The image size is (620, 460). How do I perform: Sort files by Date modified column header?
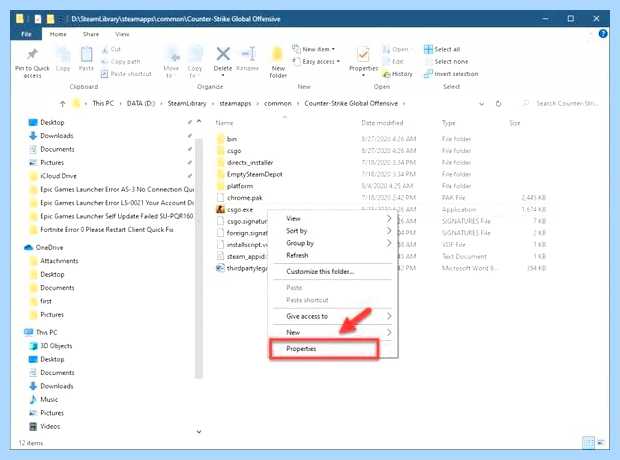click(382, 123)
